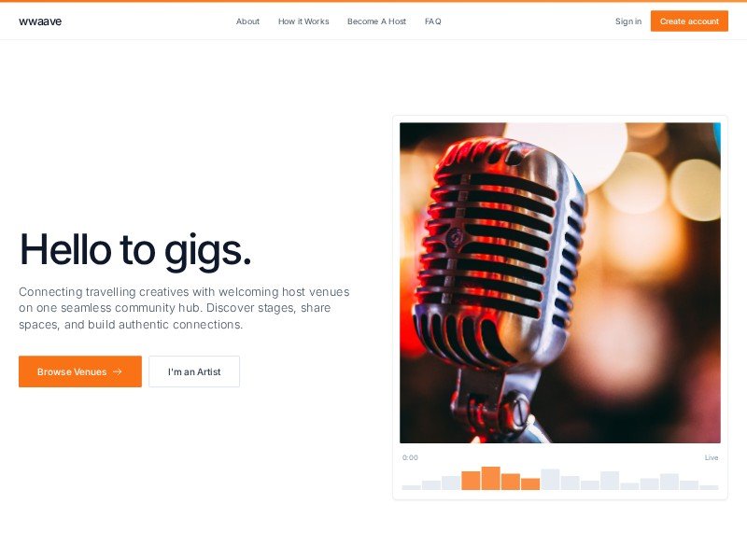The width and height of the screenshot is (747, 560).
Task: Click the 0:00 time label
Action: (x=410, y=457)
